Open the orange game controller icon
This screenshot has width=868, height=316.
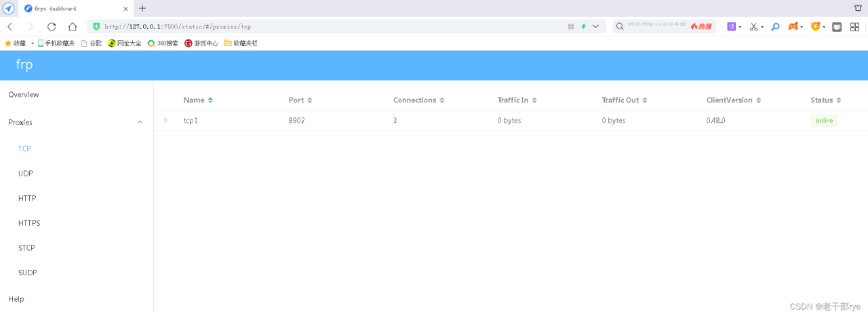click(x=793, y=26)
